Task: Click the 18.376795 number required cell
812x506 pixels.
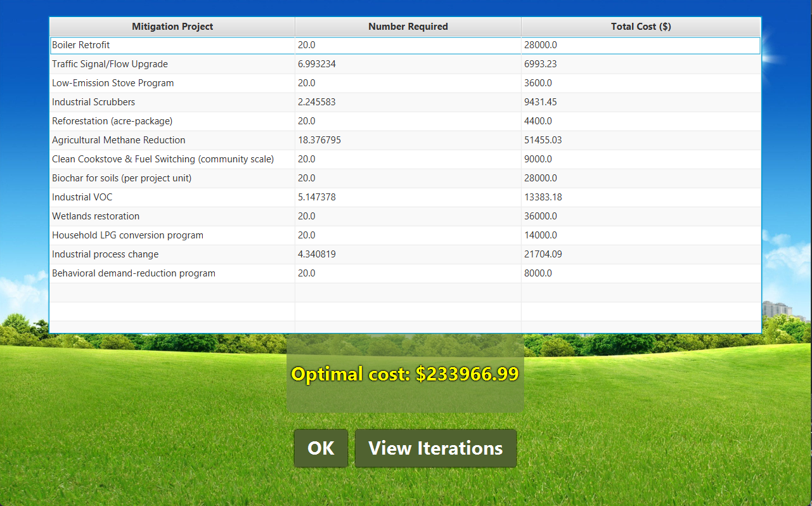Action: click(x=319, y=140)
